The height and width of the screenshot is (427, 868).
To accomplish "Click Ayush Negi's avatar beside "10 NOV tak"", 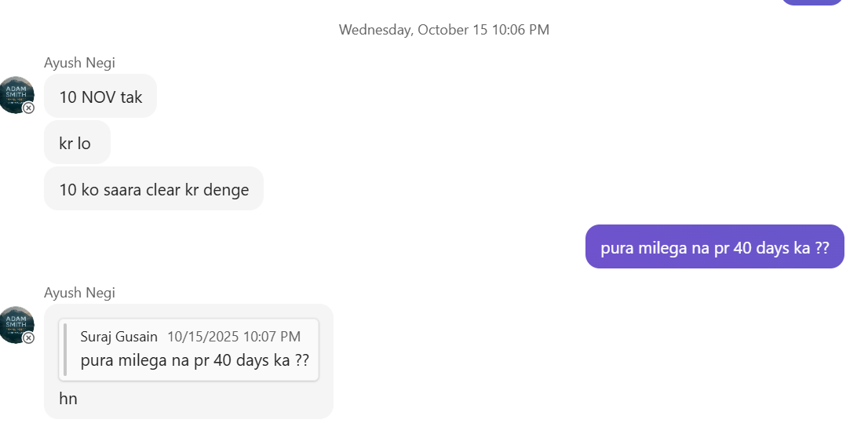I will 15,94.
